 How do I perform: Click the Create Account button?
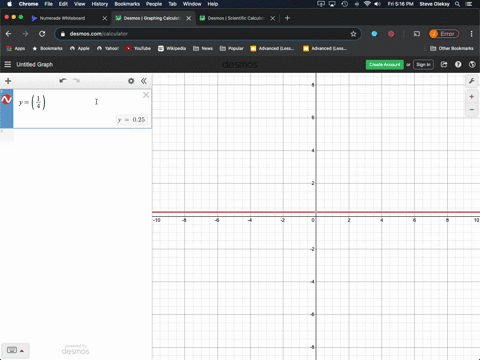385,64
